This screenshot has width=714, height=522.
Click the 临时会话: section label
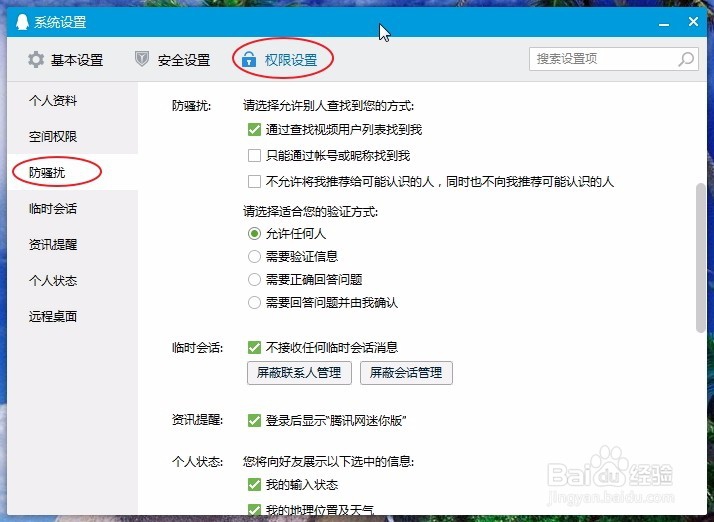pyautogui.click(x=197, y=348)
